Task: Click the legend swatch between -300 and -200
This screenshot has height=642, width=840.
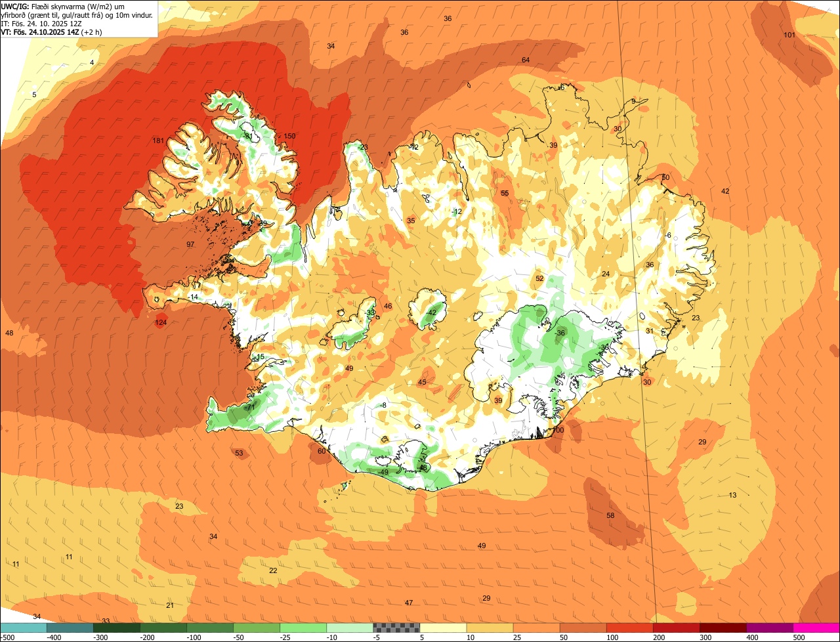Action: pos(117,628)
